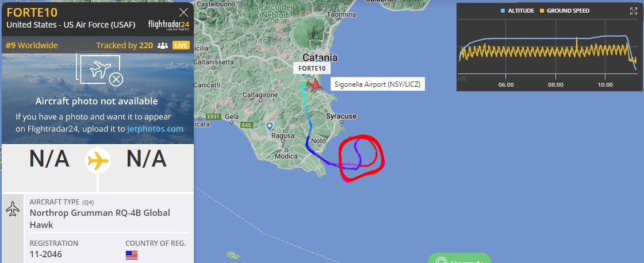This screenshot has height=263, width=644.
Task: Click the United States flag icon
Action: tap(132, 255)
